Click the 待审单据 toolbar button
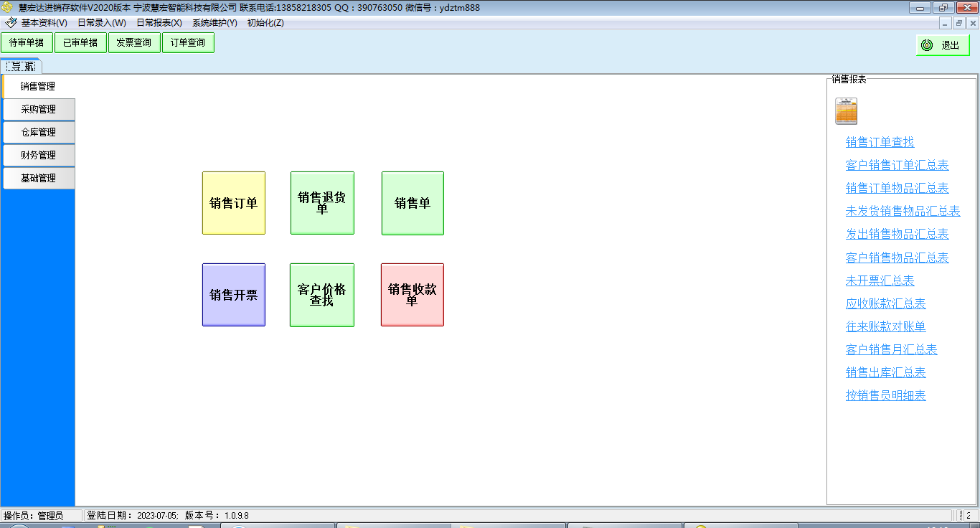This screenshot has width=980, height=528. click(x=27, y=43)
